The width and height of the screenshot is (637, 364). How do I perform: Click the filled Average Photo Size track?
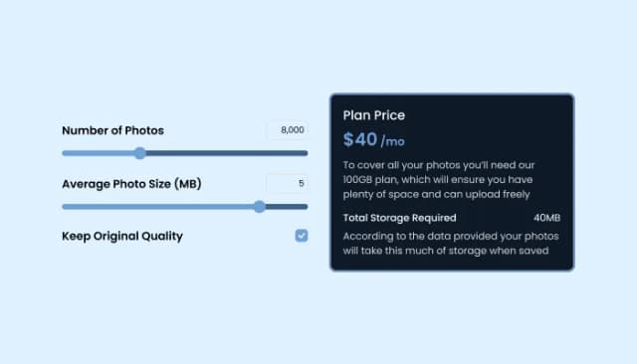coord(158,207)
